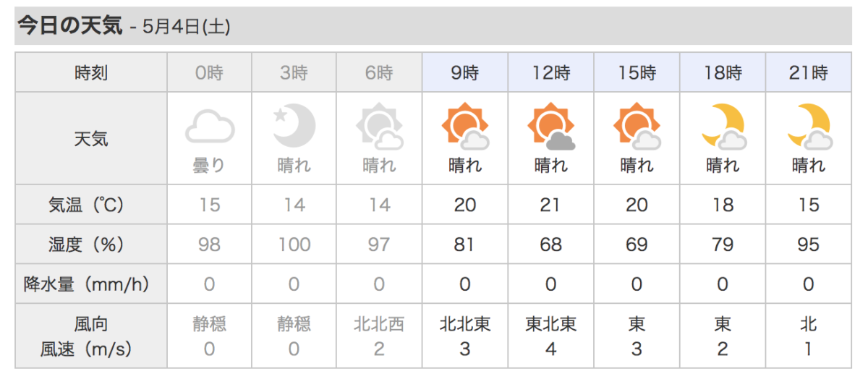
Task: Click the sun with dark cloud at 12時
Action: pos(550,126)
